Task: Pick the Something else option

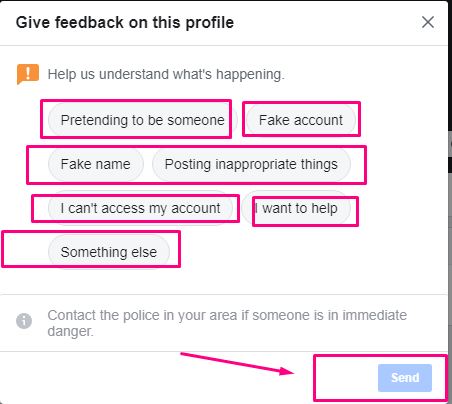Action: click(109, 252)
